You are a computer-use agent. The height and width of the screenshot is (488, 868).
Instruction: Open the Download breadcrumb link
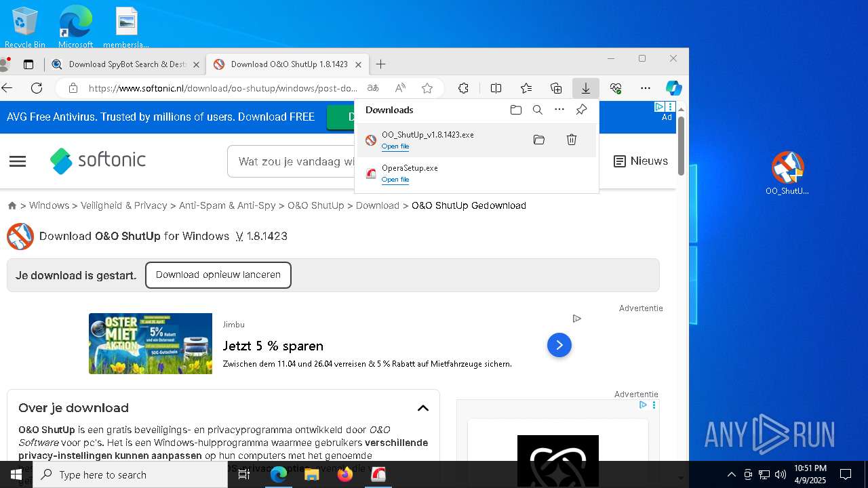click(x=378, y=205)
